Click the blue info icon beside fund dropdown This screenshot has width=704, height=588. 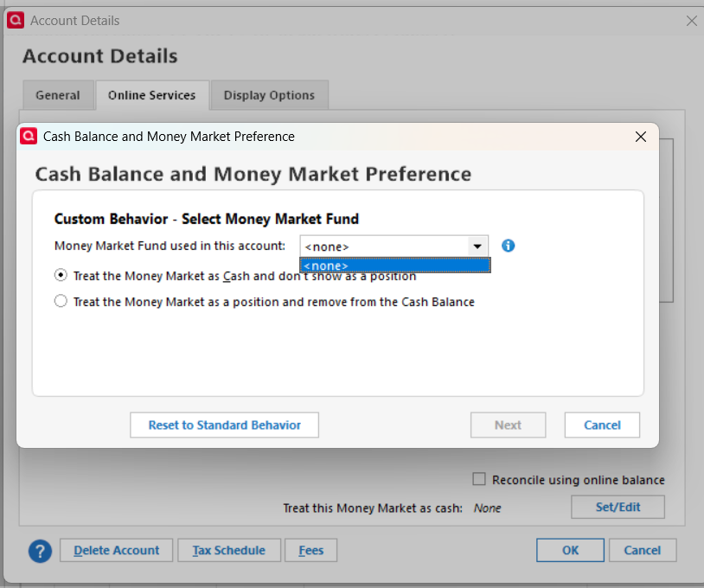click(x=508, y=246)
